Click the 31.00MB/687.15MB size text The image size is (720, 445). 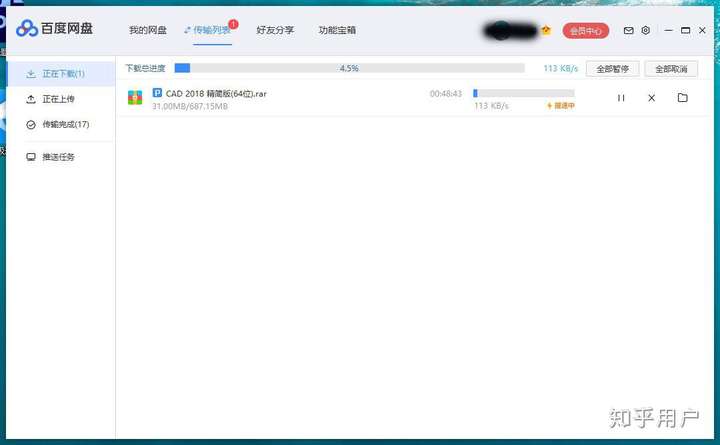coord(190,106)
